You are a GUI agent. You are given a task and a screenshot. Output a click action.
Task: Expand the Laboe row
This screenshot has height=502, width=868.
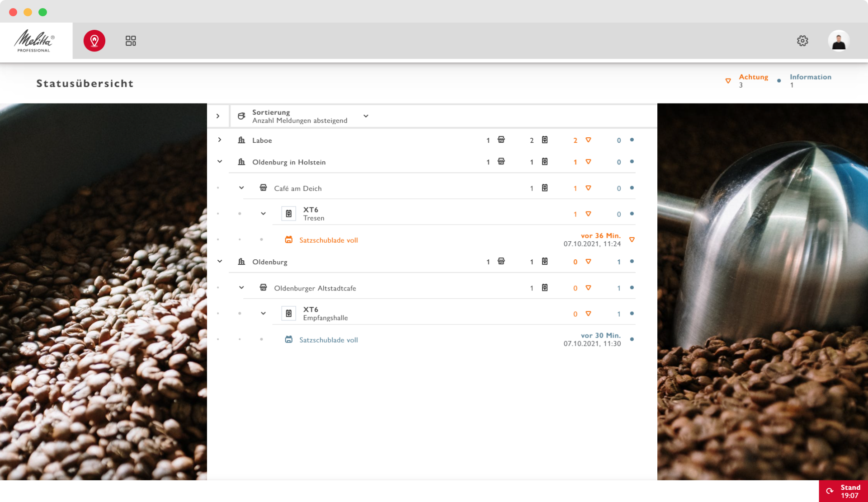220,140
